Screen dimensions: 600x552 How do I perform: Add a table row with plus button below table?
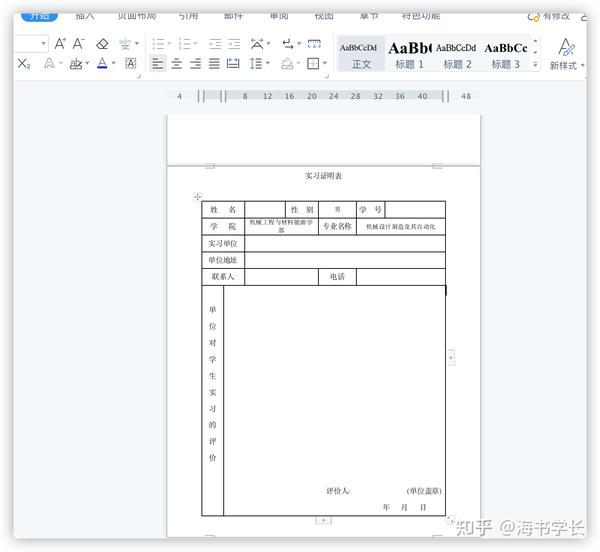click(324, 520)
